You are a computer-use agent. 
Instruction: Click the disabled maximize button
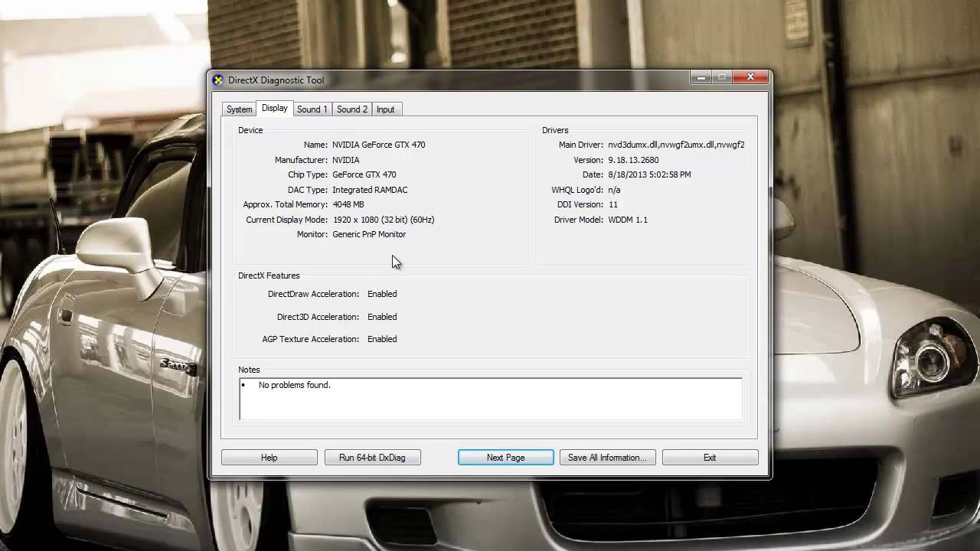[x=722, y=77]
